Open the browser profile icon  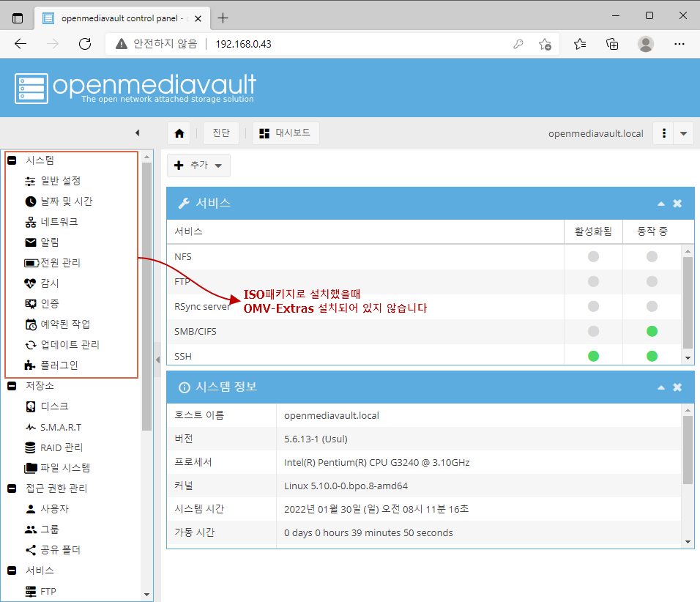(x=646, y=44)
